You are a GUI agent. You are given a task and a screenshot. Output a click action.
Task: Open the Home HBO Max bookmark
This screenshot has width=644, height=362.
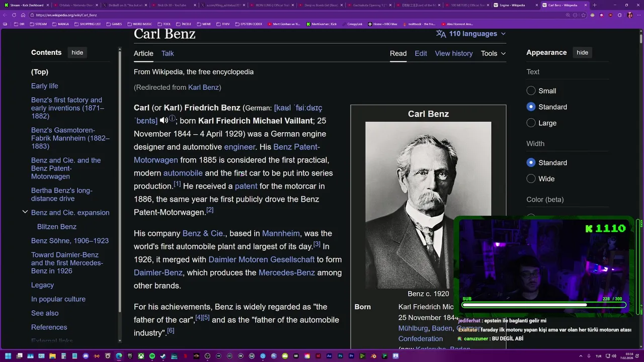tap(382, 24)
